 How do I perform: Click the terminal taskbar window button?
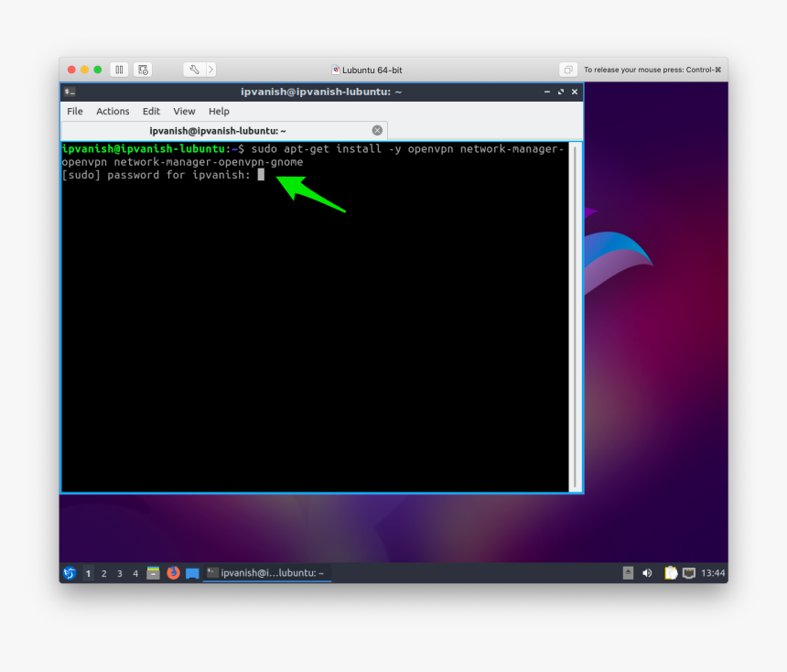[266, 573]
